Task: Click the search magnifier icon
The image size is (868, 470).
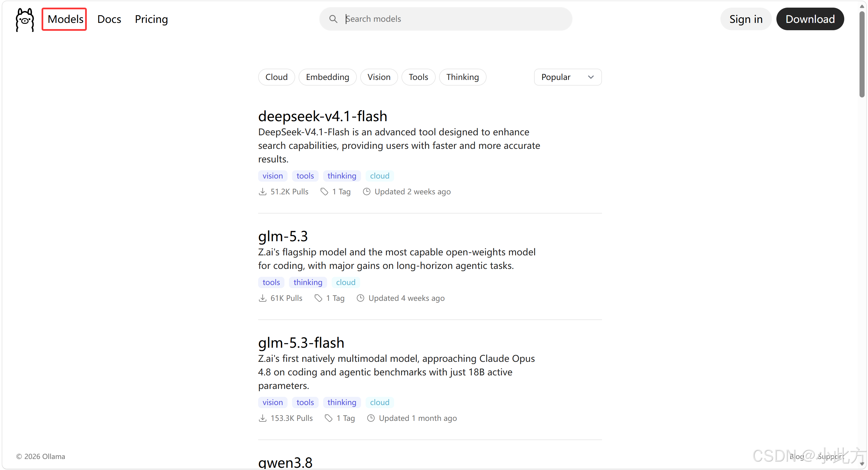Action: click(333, 19)
